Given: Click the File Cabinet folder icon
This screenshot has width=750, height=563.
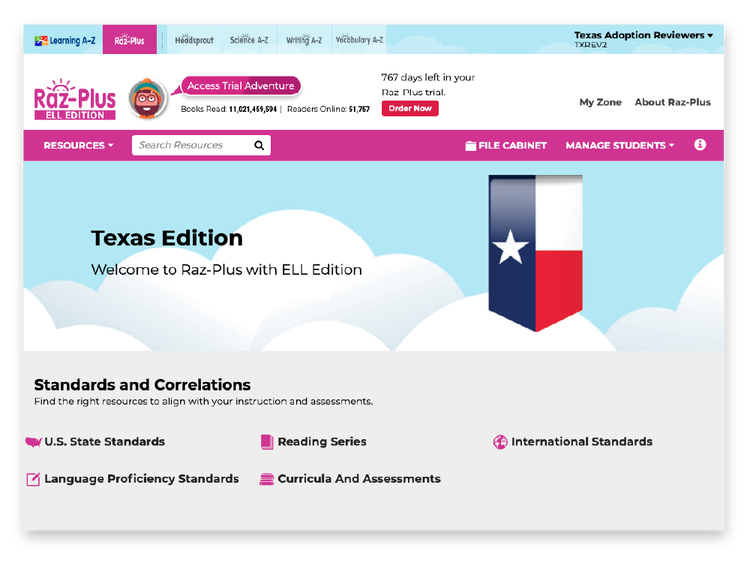Looking at the screenshot, I should pos(471,145).
